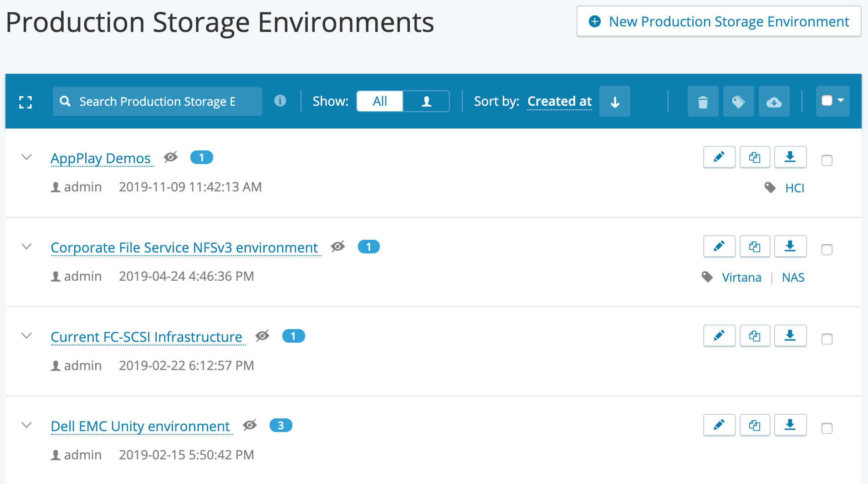Open the AppPlay Demos link
This screenshot has height=484, width=868.
101,158
